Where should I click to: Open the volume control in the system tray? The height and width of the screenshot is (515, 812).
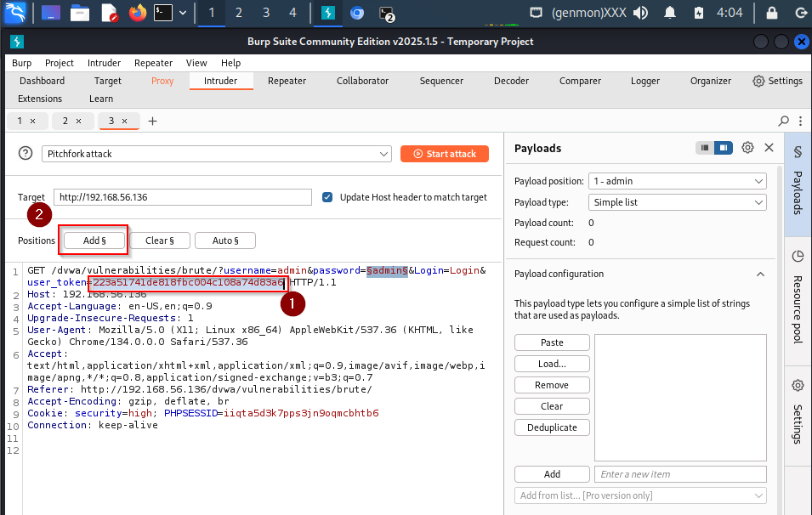coord(640,13)
